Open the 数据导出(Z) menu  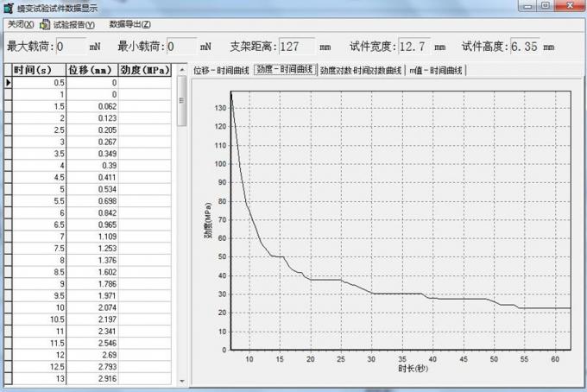[x=129, y=24]
